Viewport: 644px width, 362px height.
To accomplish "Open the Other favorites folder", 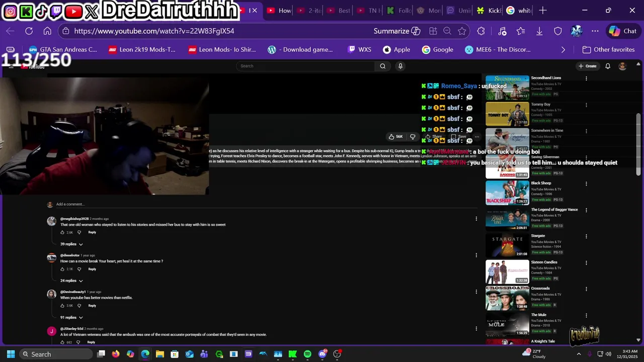I will click(608, 50).
